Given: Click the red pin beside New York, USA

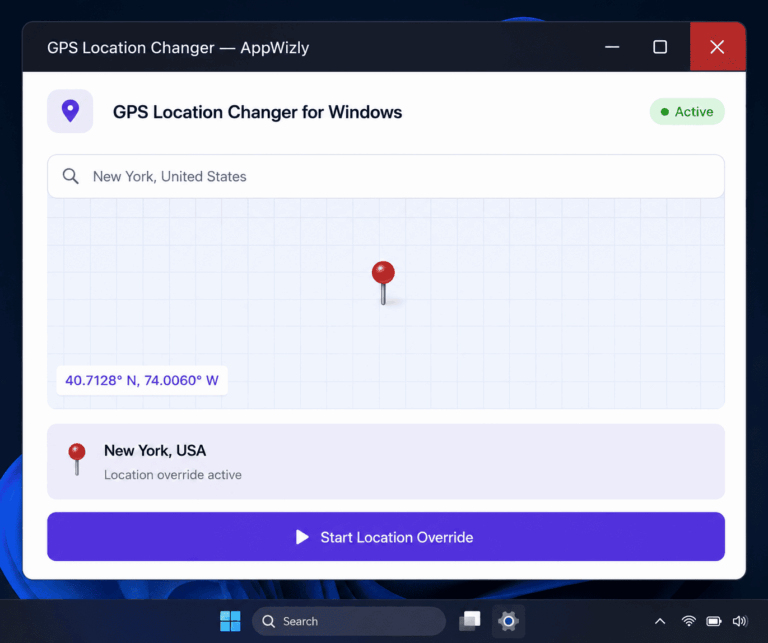Looking at the screenshot, I should pyautogui.click(x=77, y=459).
